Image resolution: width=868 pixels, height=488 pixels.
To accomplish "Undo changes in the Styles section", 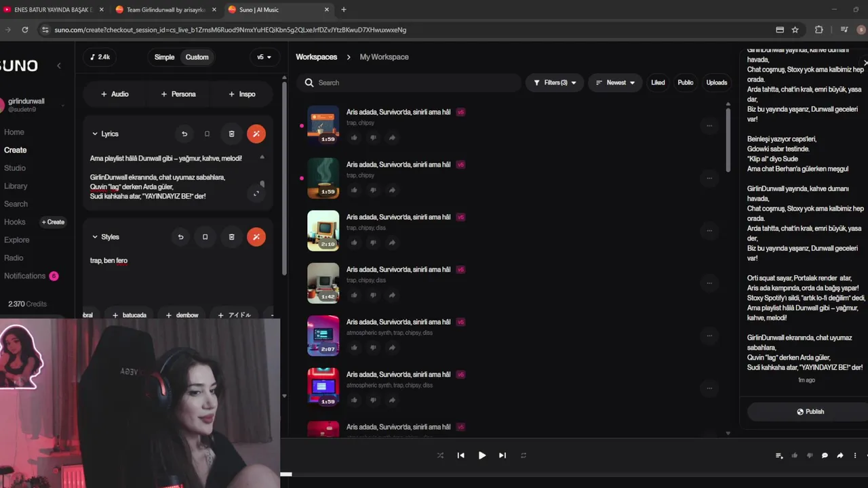I will click(x=180, y=237).
